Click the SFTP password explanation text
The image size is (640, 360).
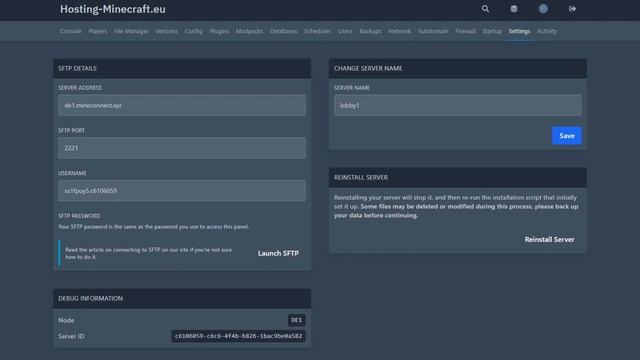[x=153, y=227]
